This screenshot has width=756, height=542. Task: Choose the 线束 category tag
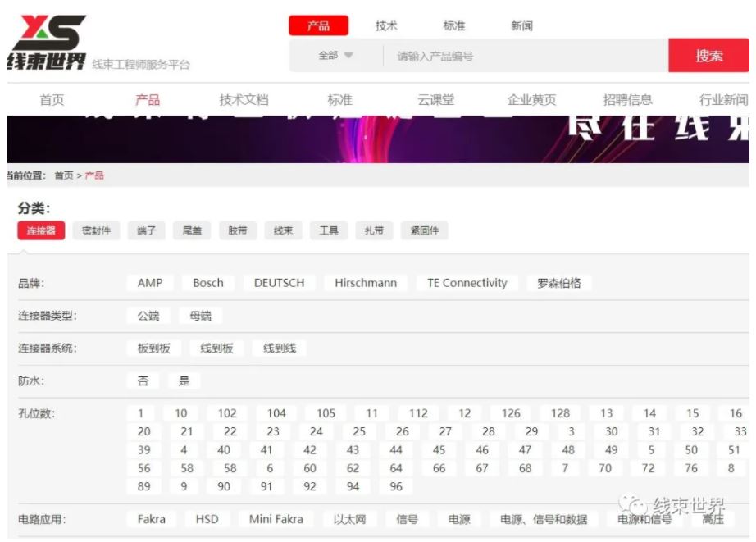pos(283,230)
